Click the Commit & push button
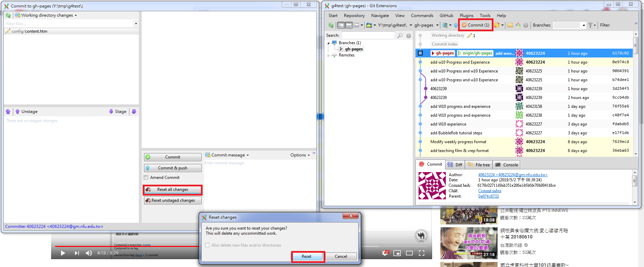The height and width of the screenshot is (267, 644). point(173,168)
